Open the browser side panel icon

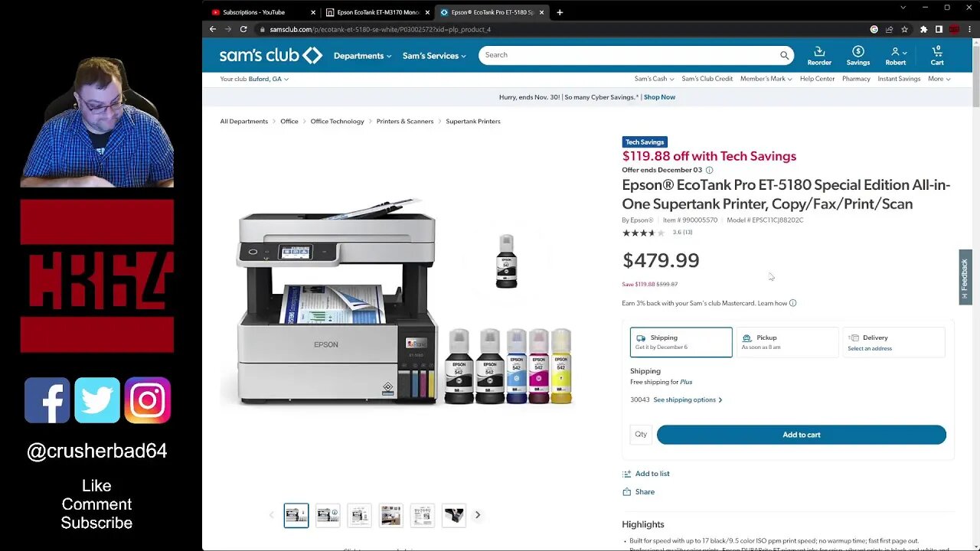(939, 29)
